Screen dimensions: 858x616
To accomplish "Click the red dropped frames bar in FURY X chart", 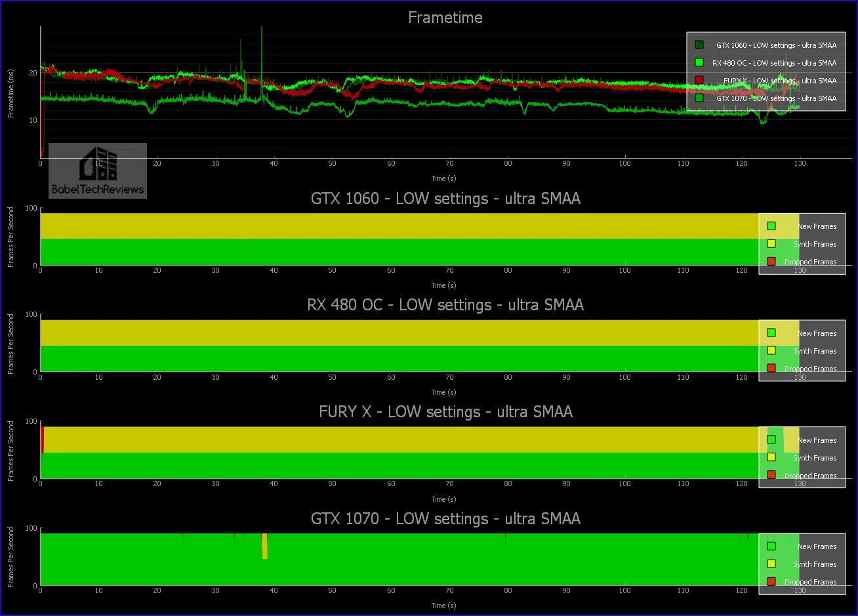I will 42,439.
